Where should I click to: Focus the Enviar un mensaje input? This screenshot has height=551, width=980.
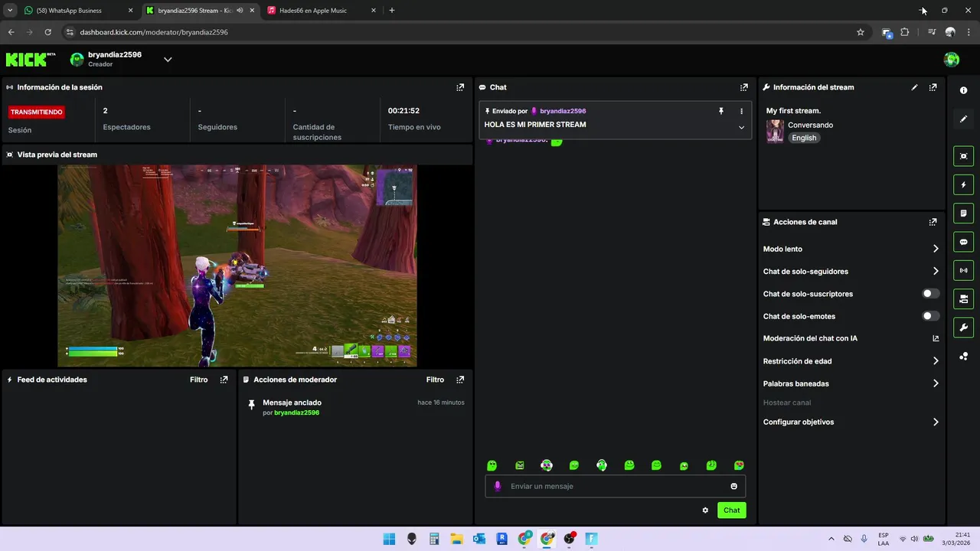(615, 486)
